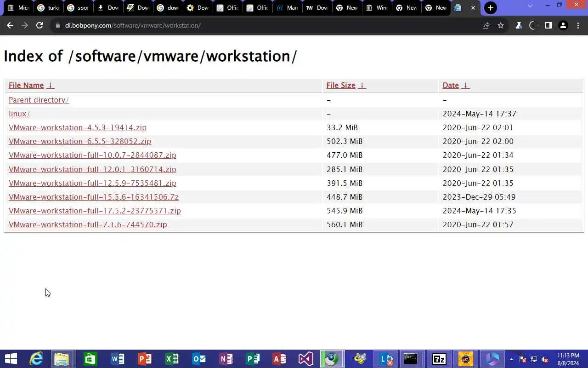This screenshot has width=588, height=368.
Task: Switch to the 'spor' Google tab
Action: 78,8
